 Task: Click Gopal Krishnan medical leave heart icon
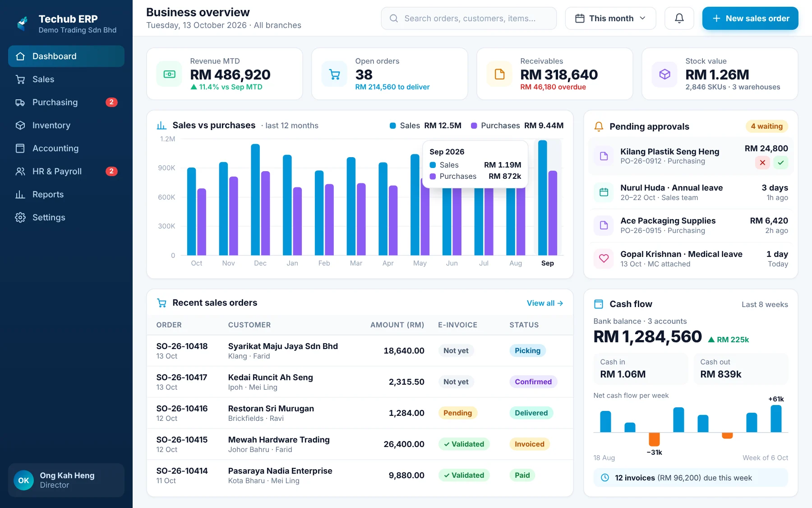(604, 259)
